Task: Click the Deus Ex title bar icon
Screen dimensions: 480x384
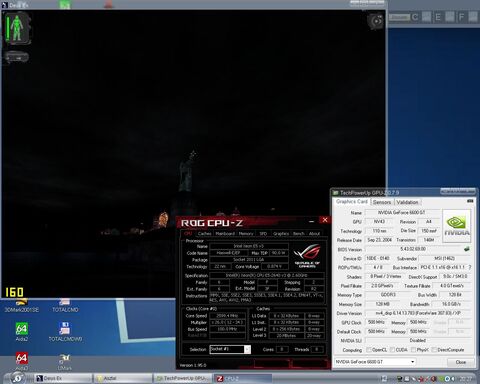Action: [x=5, y=5]
